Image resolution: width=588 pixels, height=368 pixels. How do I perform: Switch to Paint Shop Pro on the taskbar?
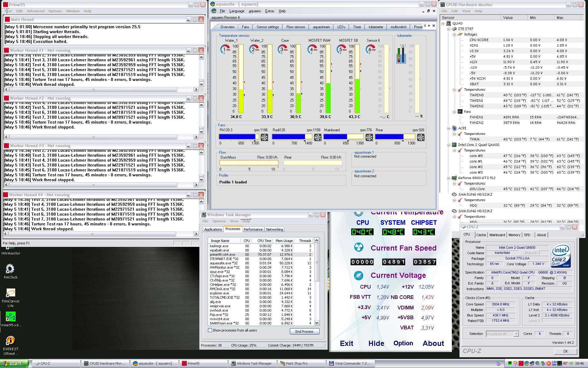pyautogui.click(x=301, y=363)
